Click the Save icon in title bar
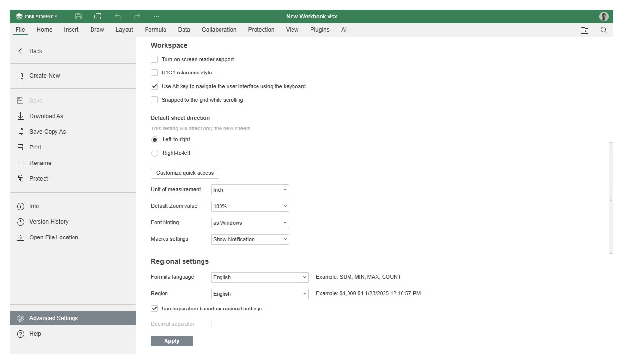The height and width of the screenshot is (364, 623). point(78,16)
